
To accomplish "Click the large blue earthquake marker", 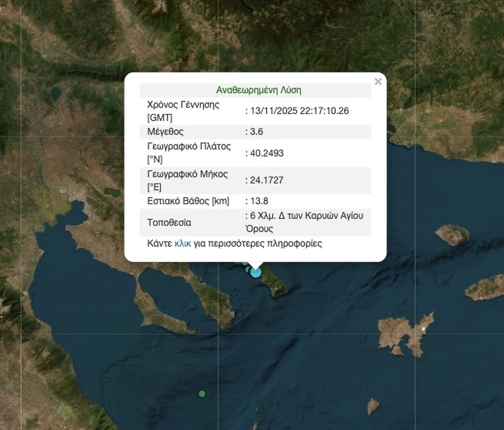I will click(256, 272).
